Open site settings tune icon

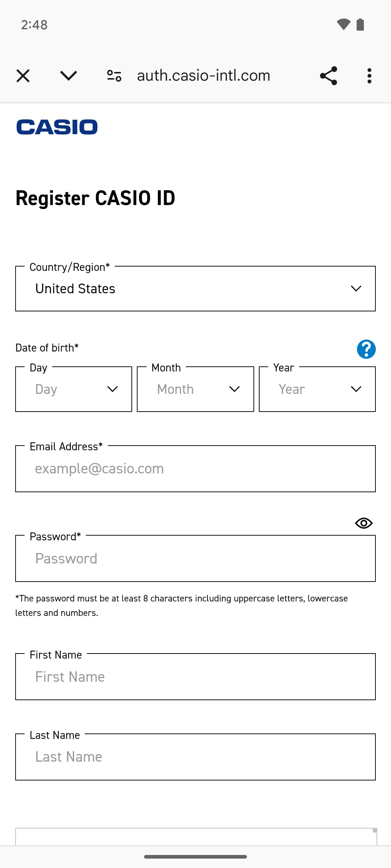[x=114, y=76]
